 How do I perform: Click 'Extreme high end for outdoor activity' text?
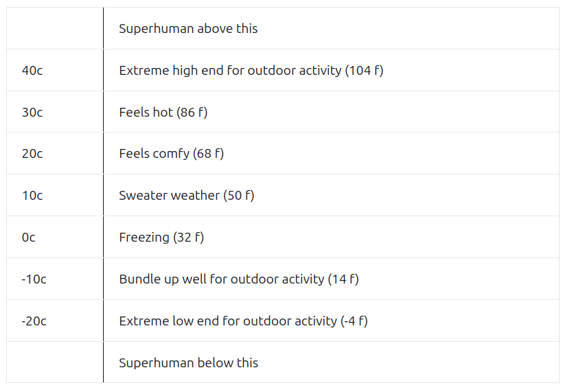[x=230, y=71]
